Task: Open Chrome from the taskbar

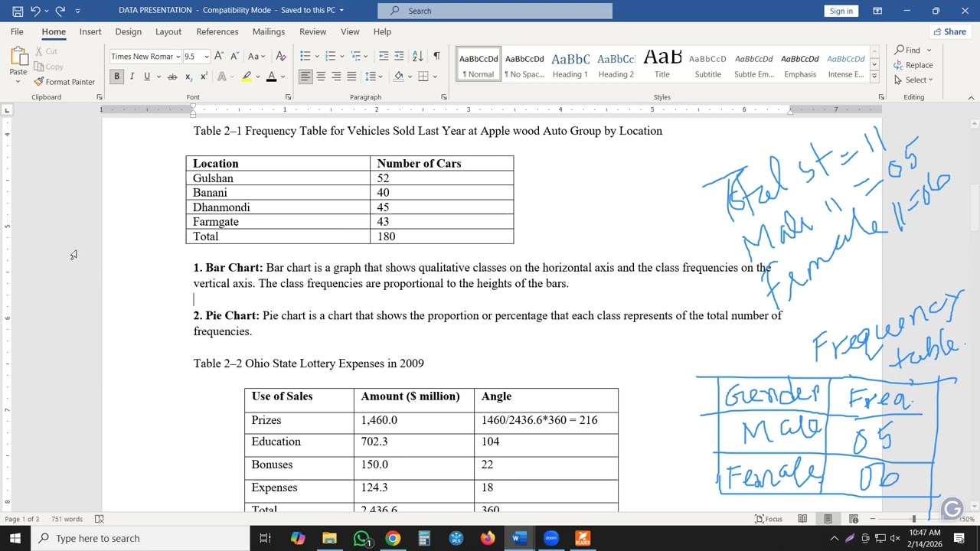Action: pos(392,538)
